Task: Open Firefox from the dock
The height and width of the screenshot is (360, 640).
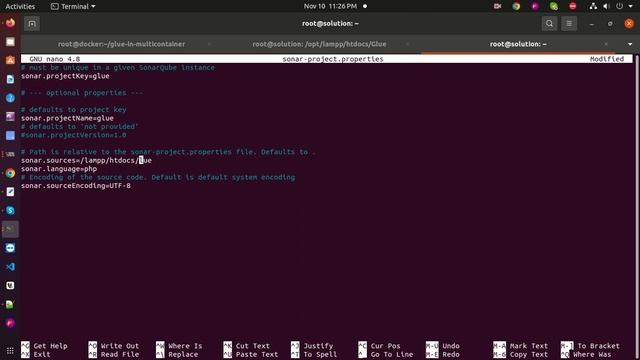Action: (x=10, y=23)
